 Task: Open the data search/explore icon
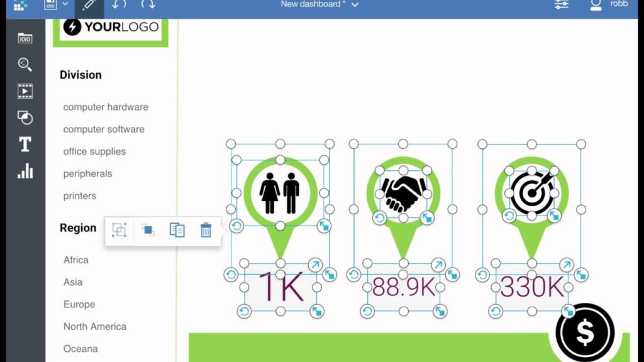(25, 65)
